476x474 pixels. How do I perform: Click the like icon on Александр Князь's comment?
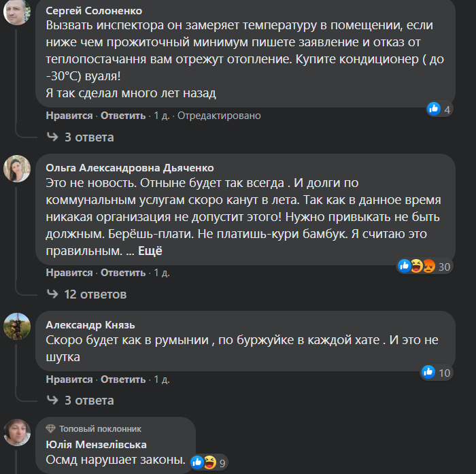pos(428,372)
